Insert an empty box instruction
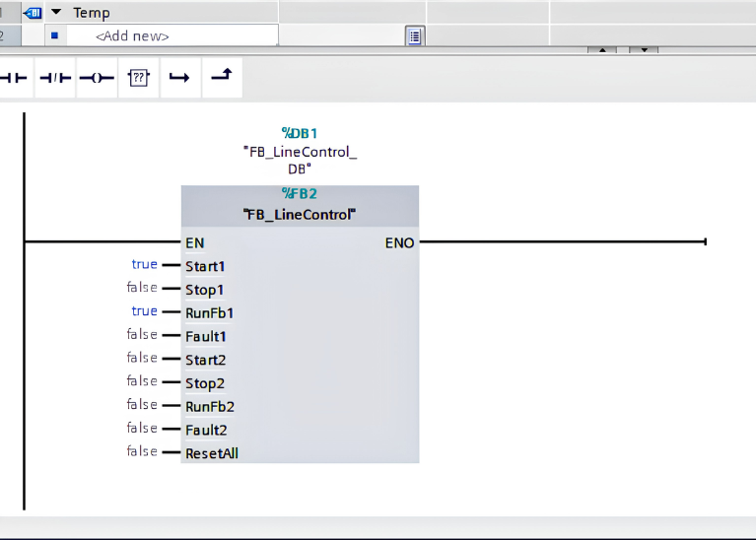The image size is (756, 540). pyautogui.click(x=138, y=78)
